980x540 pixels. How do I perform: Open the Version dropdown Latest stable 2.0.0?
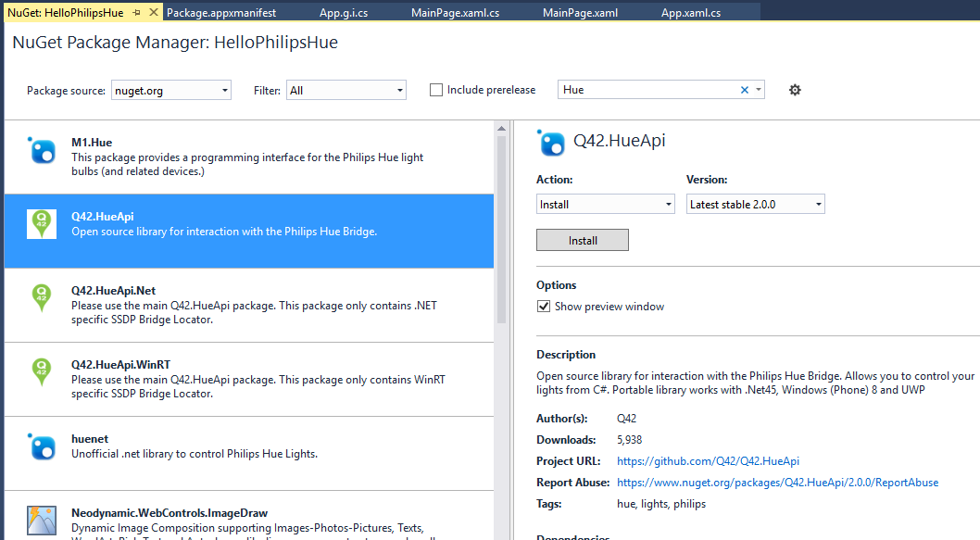tap(756, 205)
